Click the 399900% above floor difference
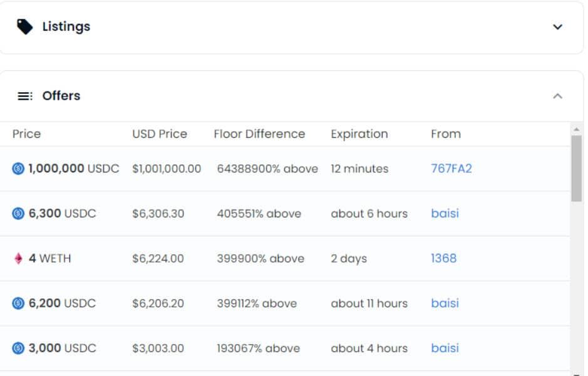Screen dimensions: 588x376 click(260, 259)
